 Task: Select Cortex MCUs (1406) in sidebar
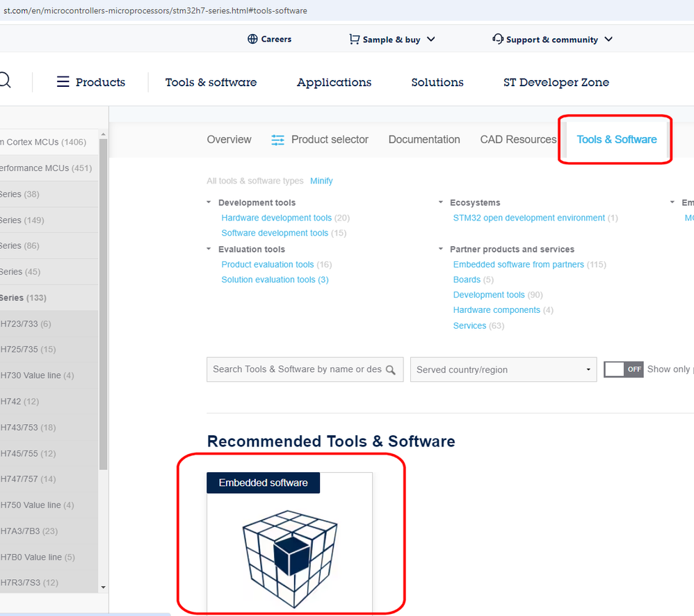pyautogui.click(x=49, y=142)
